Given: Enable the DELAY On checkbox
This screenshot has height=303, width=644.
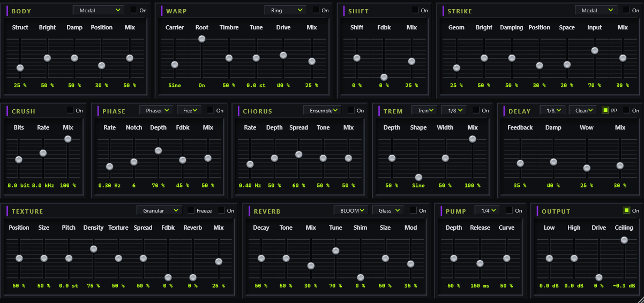Looking at the screenshot, I should click(626, 110).
